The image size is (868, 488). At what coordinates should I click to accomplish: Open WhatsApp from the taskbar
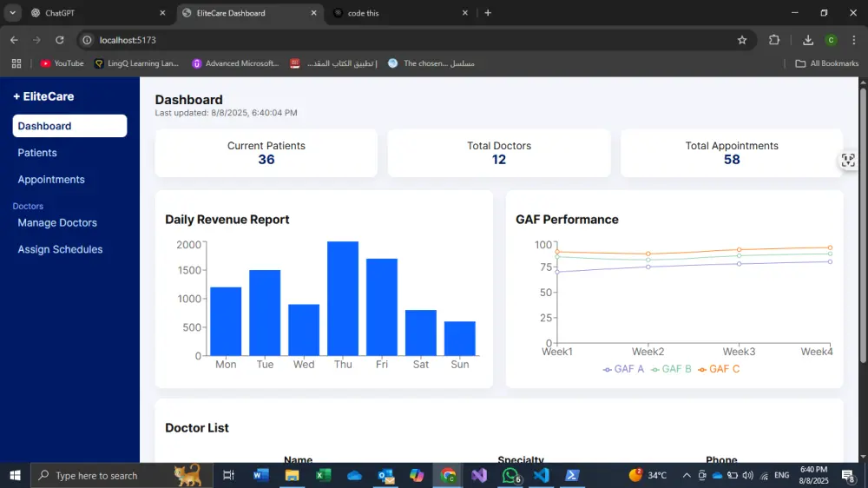pyautogui.click(x=510, y=475)
